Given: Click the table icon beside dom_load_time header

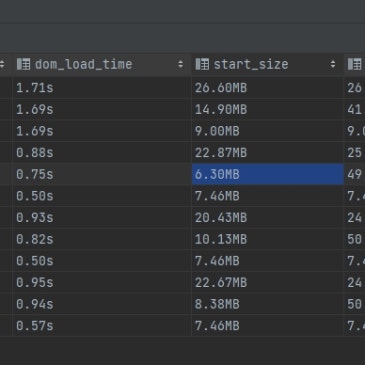Looking at the screenshot, I should pos(24,64).
